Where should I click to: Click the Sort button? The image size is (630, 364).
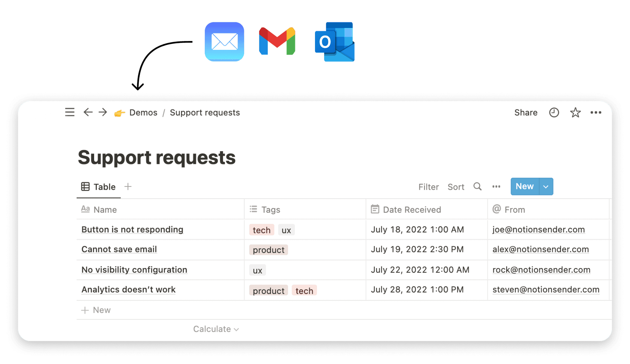click(x=456, y=187)
